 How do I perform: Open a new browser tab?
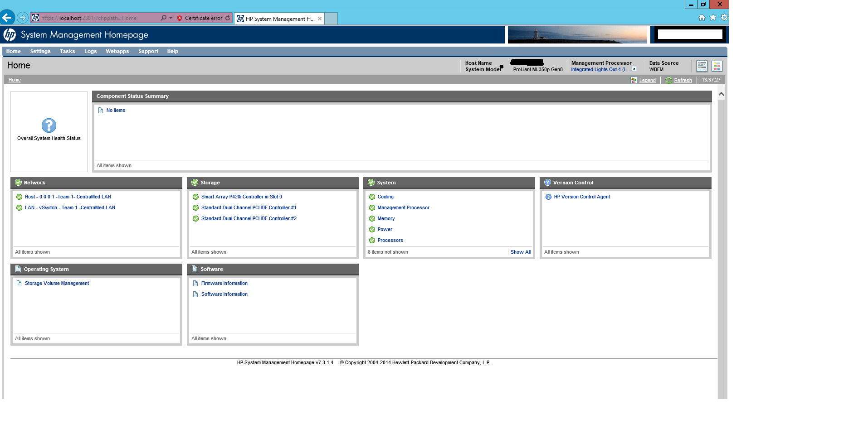[331, 19]
